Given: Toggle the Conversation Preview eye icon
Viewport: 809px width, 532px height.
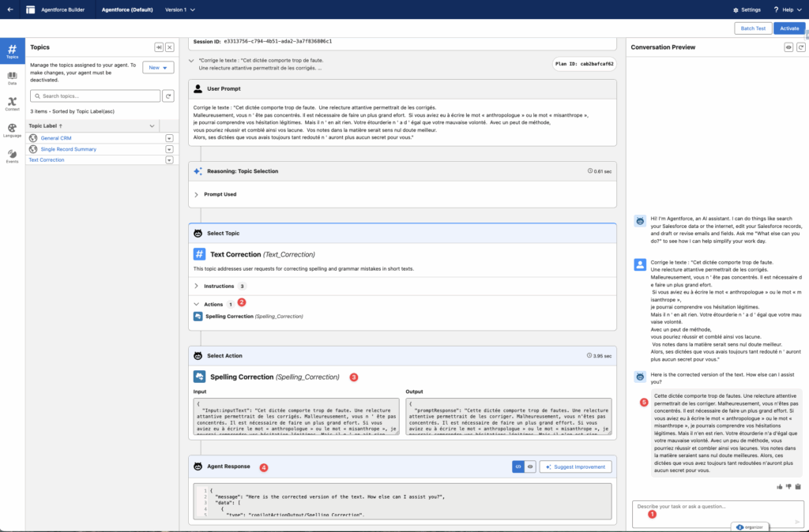Looking at the screenshot, I should click(788, 47).
